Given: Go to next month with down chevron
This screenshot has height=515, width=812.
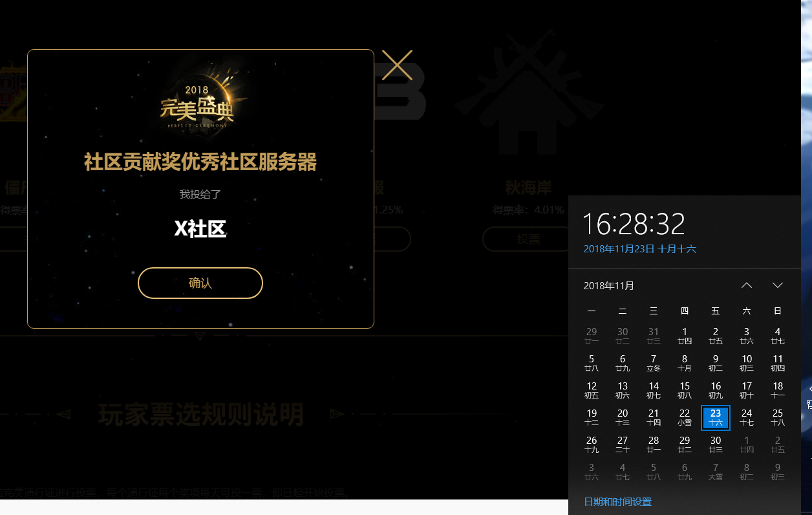Looking at the screenshot, I should (x=778, y=285).
